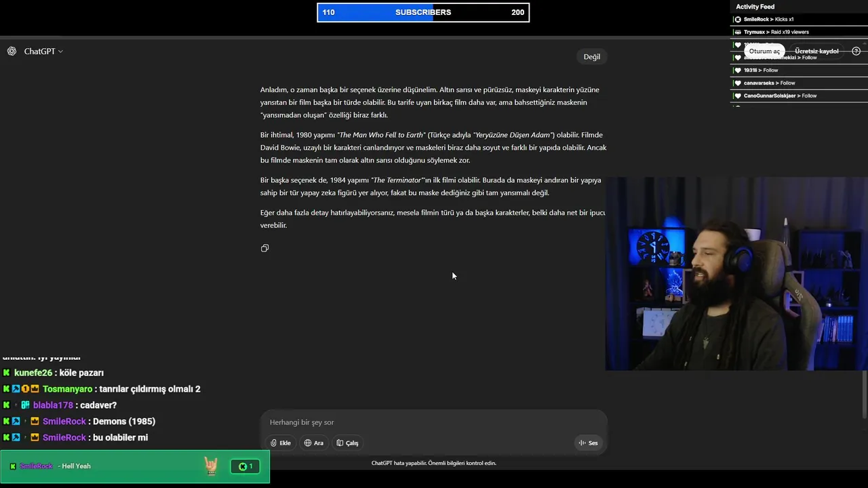Image resolution: width=868 pixels, height=488 pixels.
Task: Click the 'Değil' user message bubble
Action: 592,57
